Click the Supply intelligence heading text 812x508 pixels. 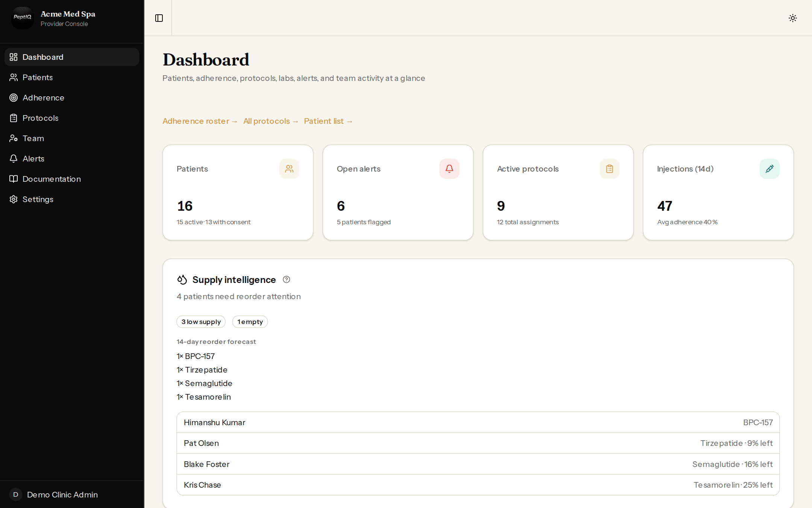(234, 280)
